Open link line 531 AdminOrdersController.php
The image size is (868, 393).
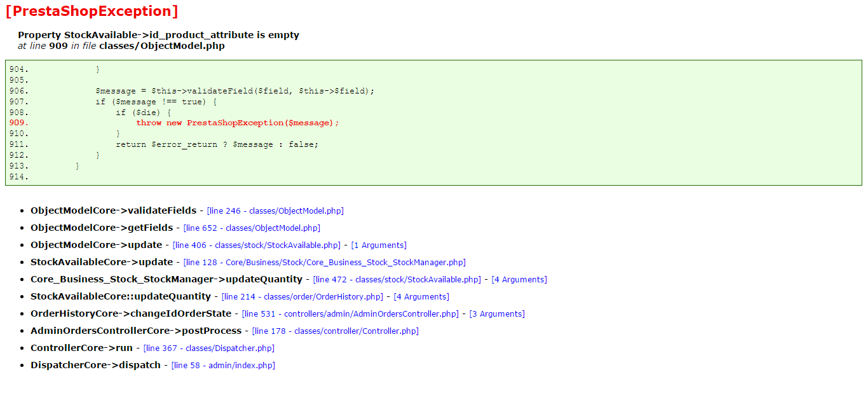coord(351,314)
